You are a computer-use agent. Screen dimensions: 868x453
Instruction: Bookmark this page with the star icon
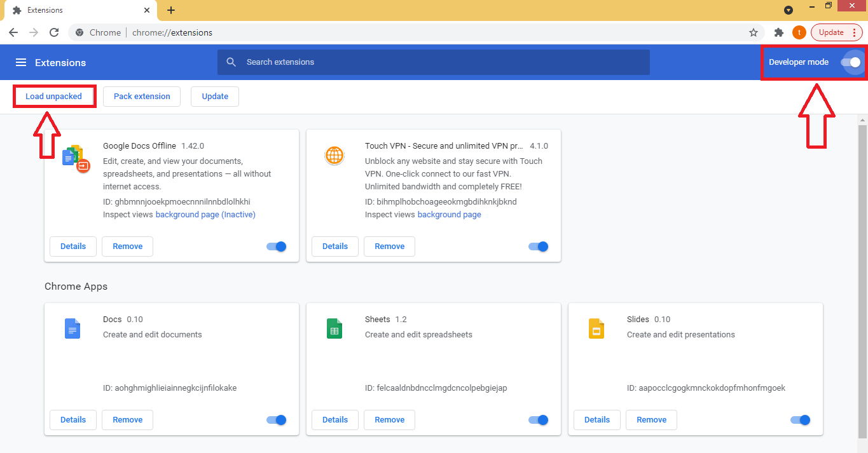click(x=754, y=32)
